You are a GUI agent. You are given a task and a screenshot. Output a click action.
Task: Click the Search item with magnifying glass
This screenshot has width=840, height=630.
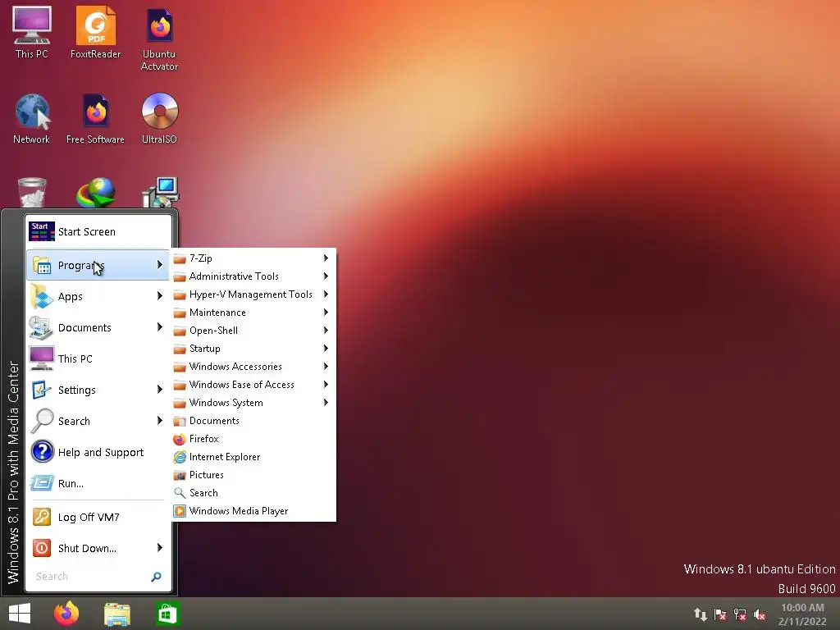[x=98, y=422]
